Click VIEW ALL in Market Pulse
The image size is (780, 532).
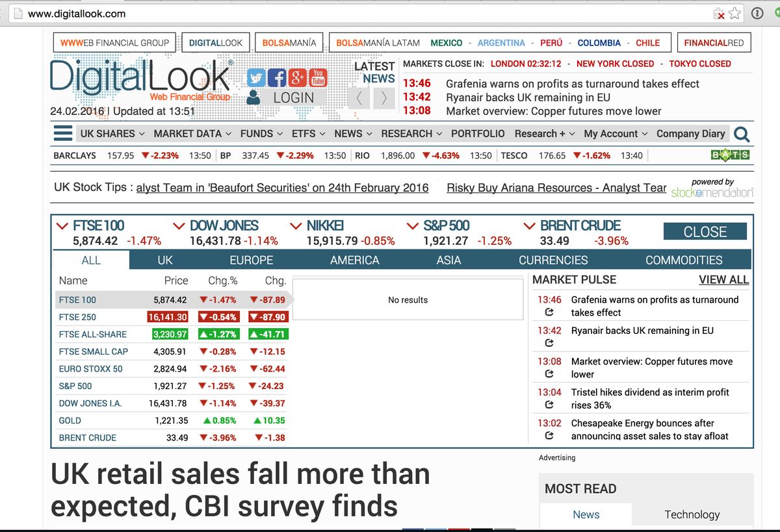click(723, 280)
